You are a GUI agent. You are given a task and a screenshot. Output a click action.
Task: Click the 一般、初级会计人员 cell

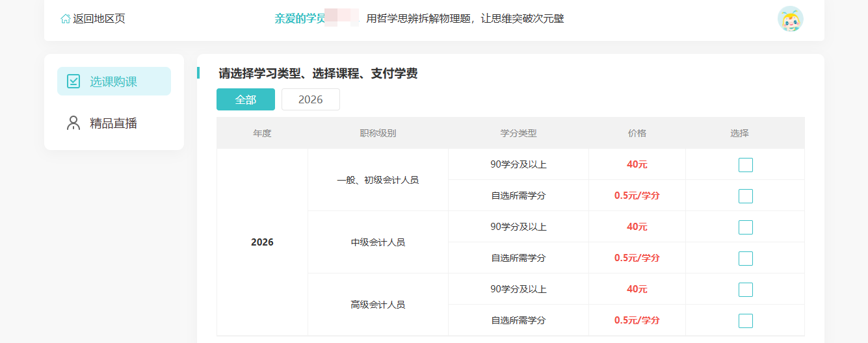click(x=378, y=180)
